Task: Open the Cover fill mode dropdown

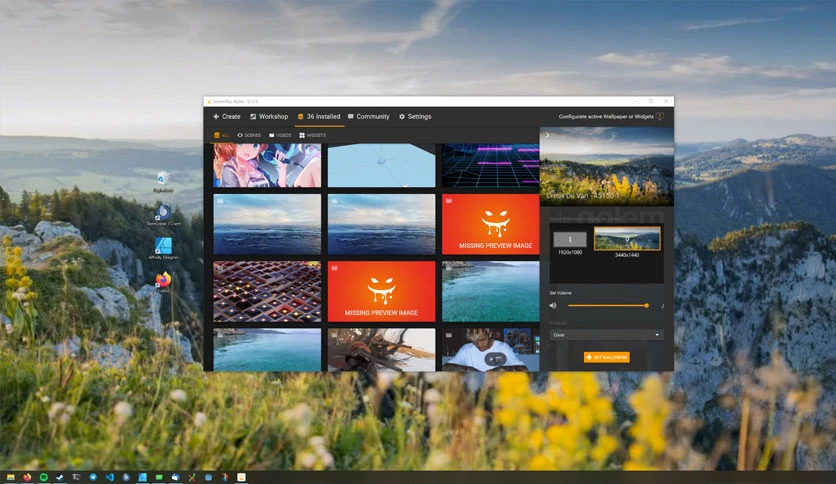Action: (x=606, y=335)
